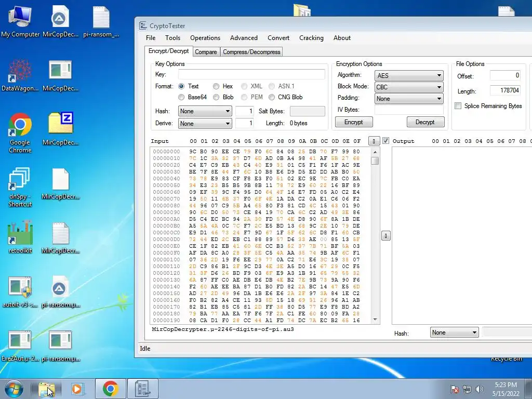Switch to the Compare tab
This screenshot has width=532, height=399.
206,52
